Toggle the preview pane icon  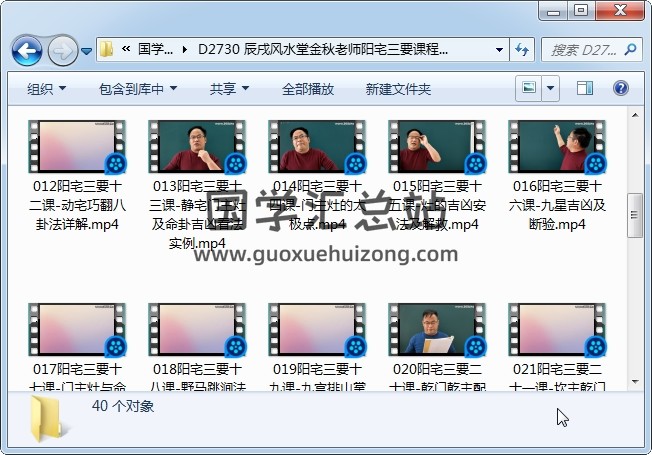(x=586, y=89)
